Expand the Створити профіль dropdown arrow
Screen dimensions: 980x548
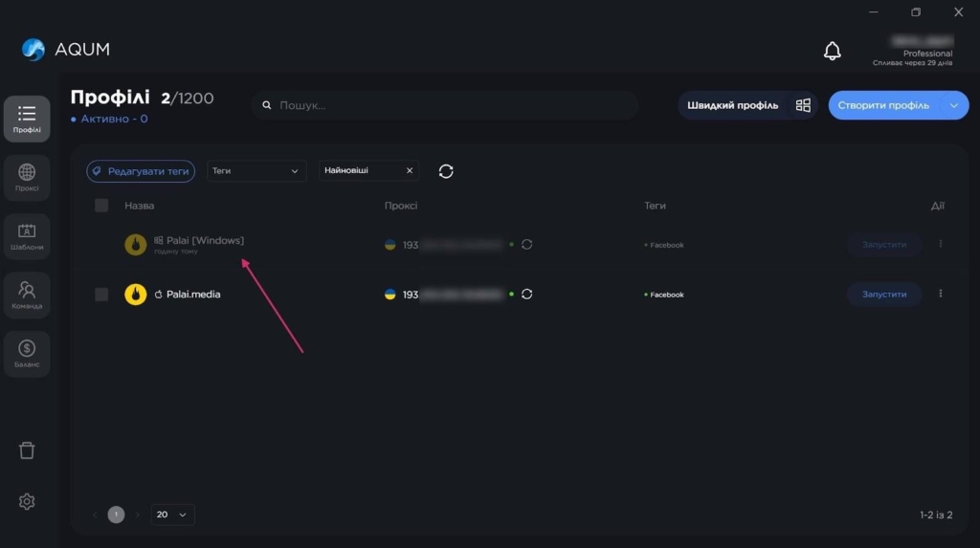click(x=954, y=105)
